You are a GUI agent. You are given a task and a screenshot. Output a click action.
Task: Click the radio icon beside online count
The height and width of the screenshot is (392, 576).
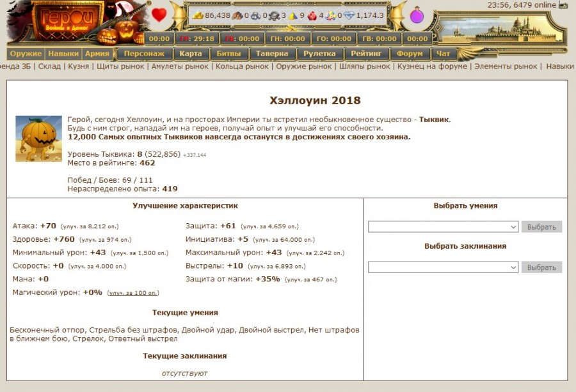[x=563, y=4]
